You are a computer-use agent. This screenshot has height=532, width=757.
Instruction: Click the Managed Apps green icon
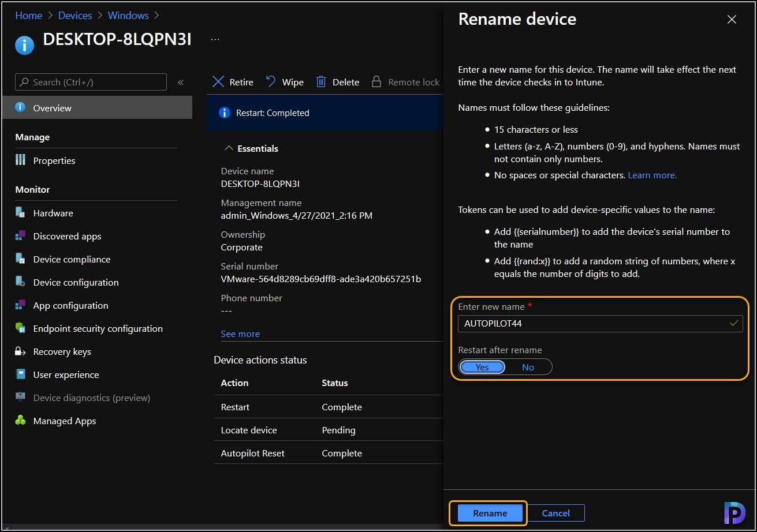20,420
